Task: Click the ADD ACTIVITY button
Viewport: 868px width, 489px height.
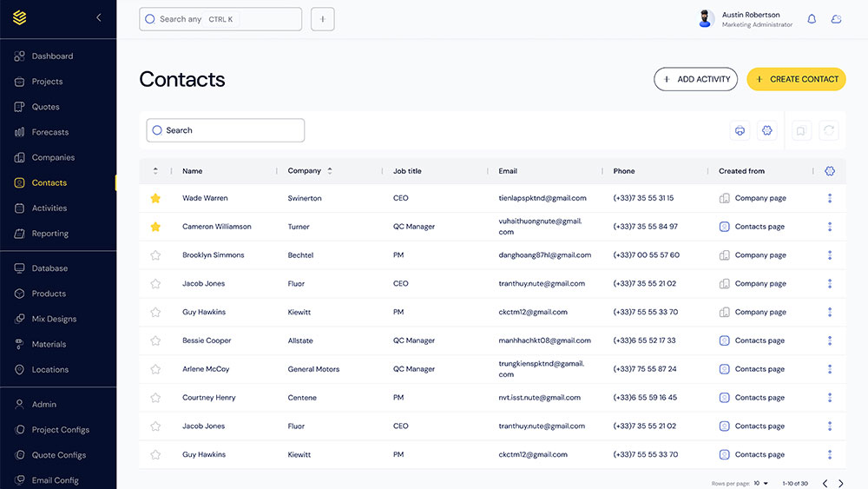Action: coord(695,79)
